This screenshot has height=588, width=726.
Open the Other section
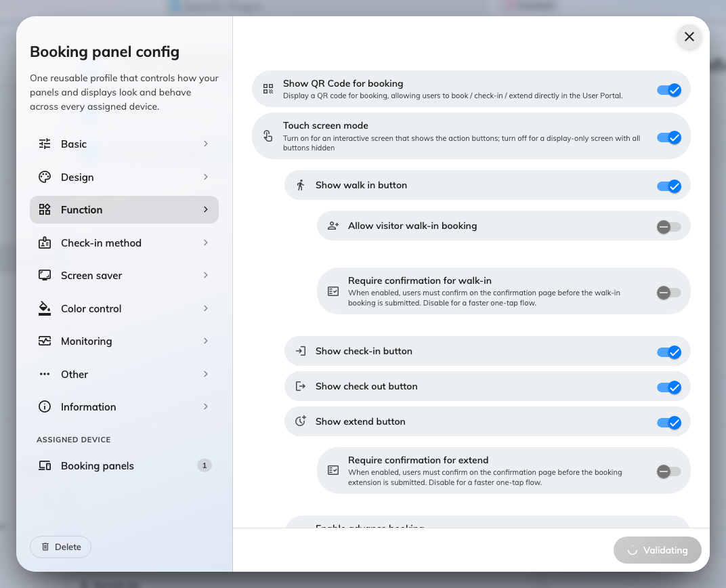click(124, 374)
